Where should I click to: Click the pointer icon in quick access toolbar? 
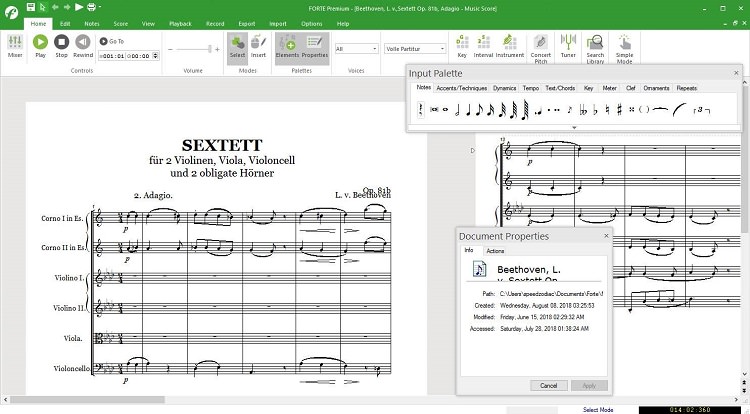[43, 7]
